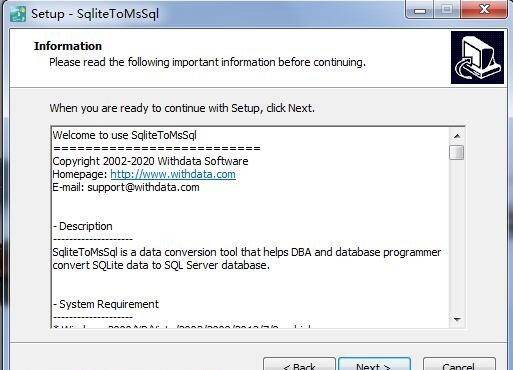Click the '- System Requirement' heading line

pos(106,304)
